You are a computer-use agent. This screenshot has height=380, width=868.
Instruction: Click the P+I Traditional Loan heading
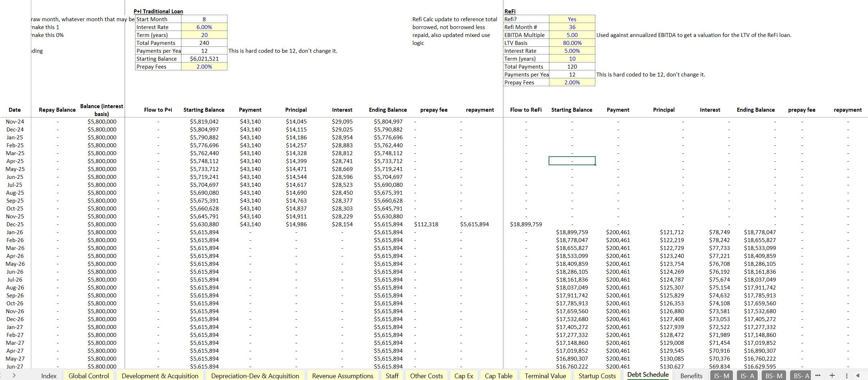158,11
